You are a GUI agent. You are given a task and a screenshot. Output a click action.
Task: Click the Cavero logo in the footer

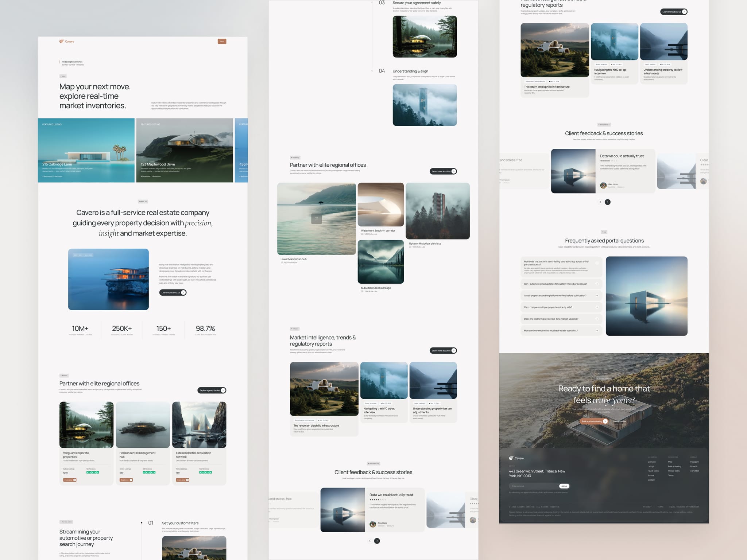[x=516, y=458]
